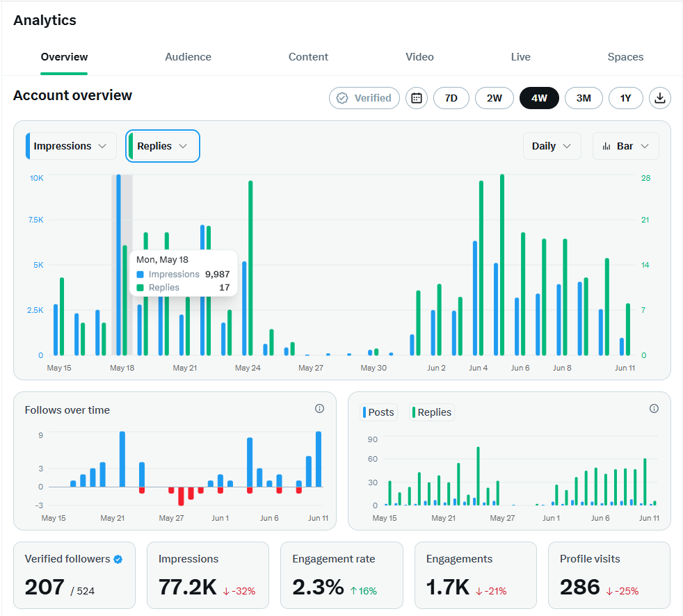This screenshot has height=616, width=683.
Task: Switch to the Audience tab
Action: coord(188,57)
